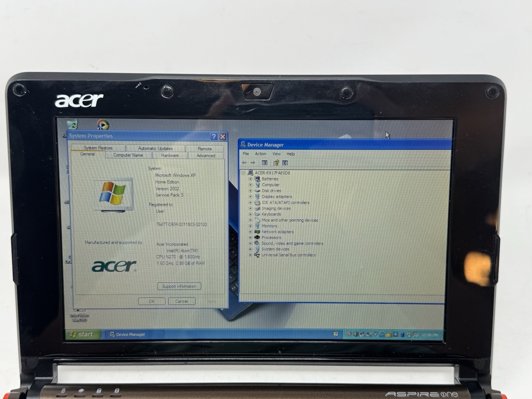Click the Device Manager taskbar button

click(135, 334)
